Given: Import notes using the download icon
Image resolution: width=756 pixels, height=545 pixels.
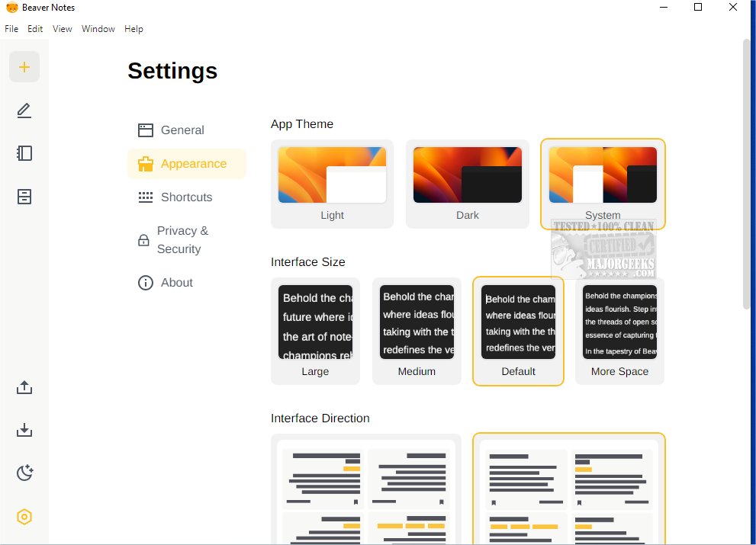Looking at the screenshot, I should tap(24, 430).
